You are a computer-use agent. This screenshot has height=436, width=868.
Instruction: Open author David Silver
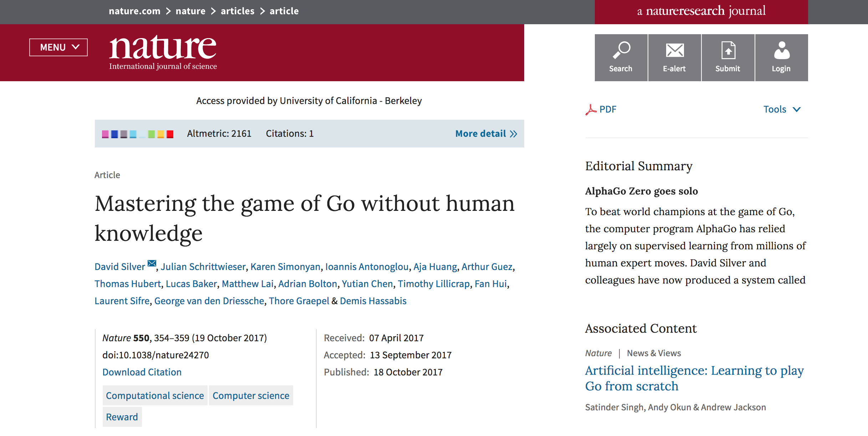pos(120,267)
